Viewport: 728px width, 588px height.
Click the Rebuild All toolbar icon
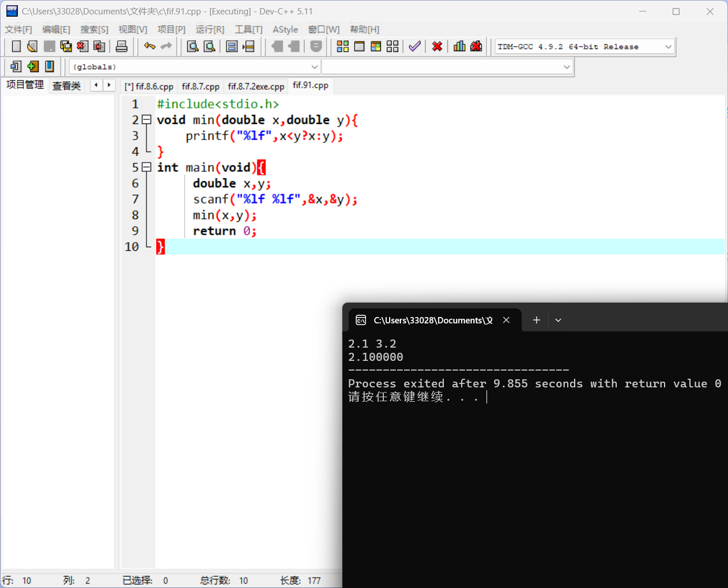point(393,46)
